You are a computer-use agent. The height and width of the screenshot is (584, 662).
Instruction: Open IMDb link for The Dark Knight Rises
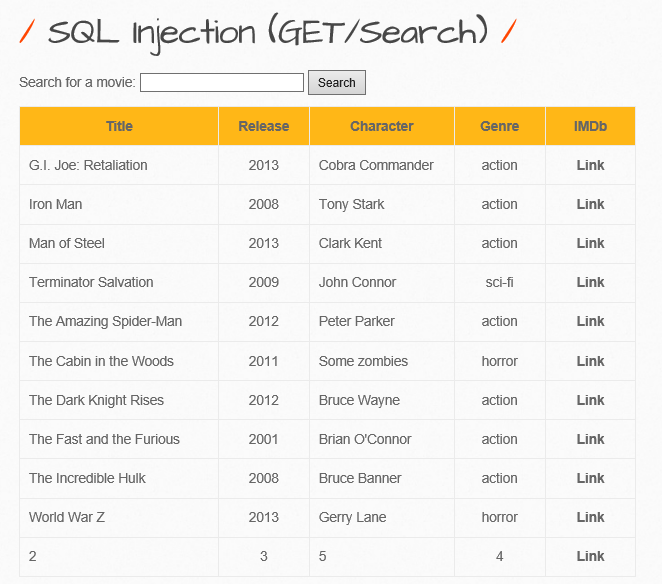click(x=590, y=400)
